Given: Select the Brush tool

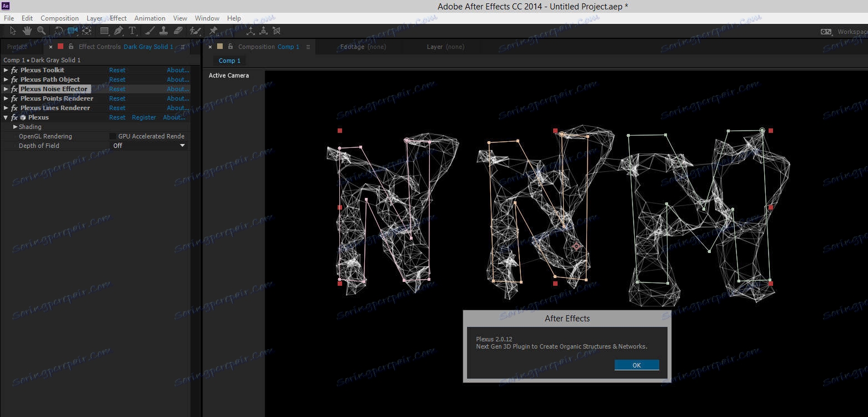Looking at the screenshot, I should coord(149,31).
